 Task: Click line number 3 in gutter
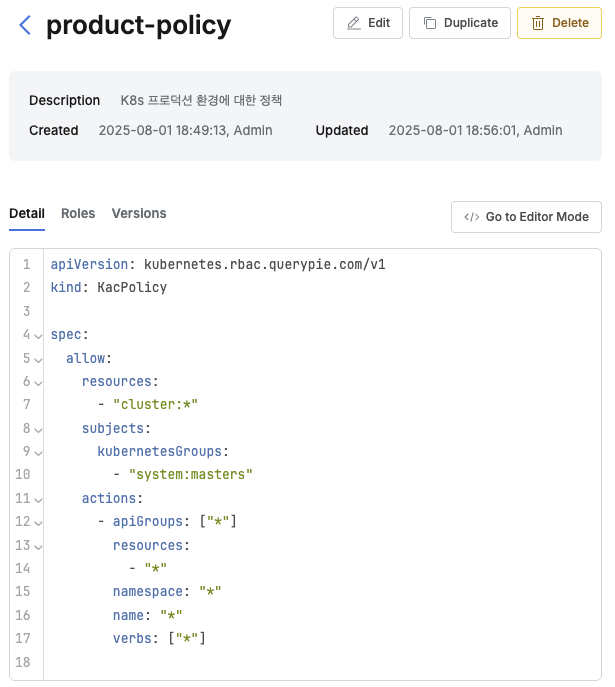(x=27, y=311)
